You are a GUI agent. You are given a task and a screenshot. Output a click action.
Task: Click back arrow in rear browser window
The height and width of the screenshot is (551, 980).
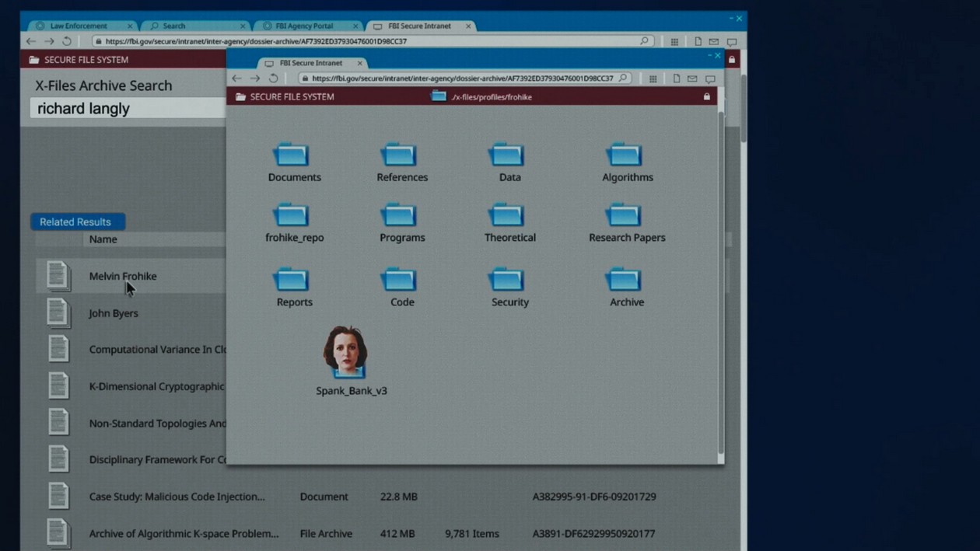click(31, 41)
